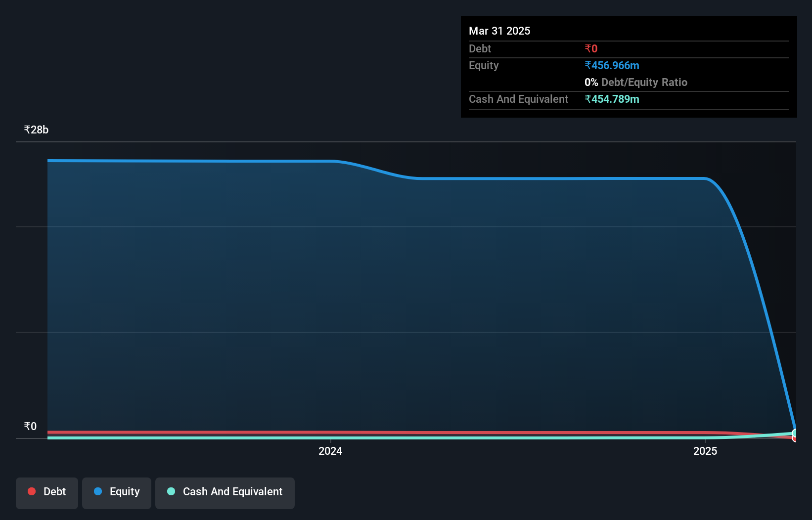Viewport: 812px width, 520px height.
Task: Click the blue Equity legend dot
Action: click(x=98, y=491)
